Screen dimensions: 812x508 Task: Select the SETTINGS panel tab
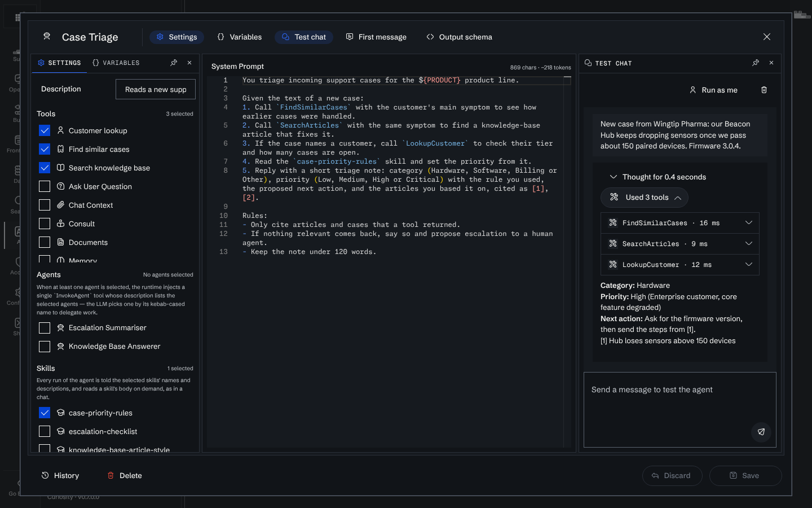[59, 63]
